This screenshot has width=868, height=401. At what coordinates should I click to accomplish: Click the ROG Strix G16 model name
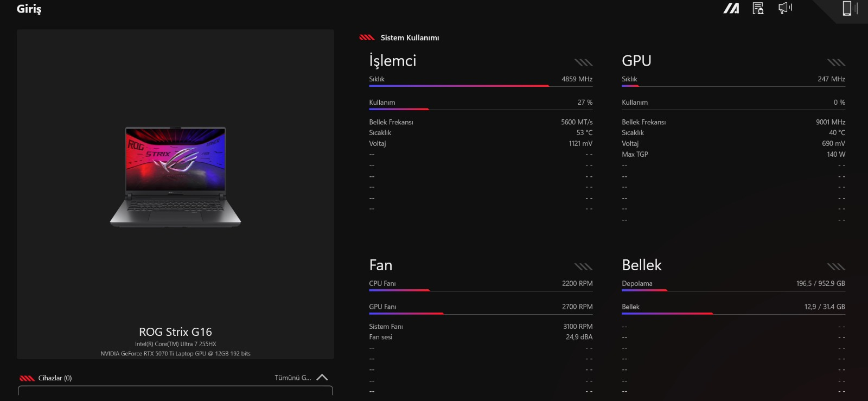pos(175,332)
